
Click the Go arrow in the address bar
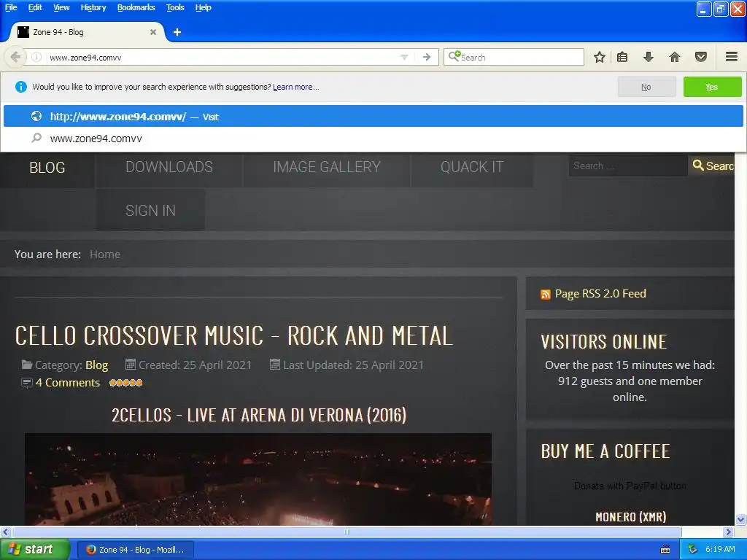pyautogui.click(x=427, y=57)
